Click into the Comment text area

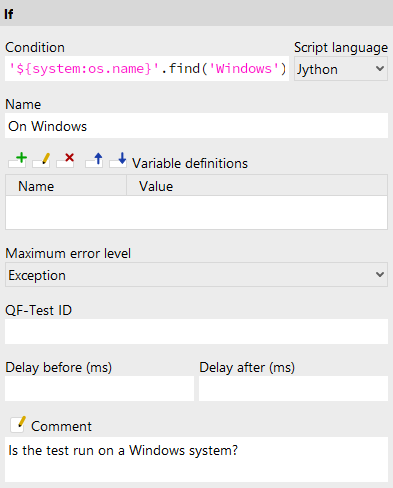pos(196,459)
